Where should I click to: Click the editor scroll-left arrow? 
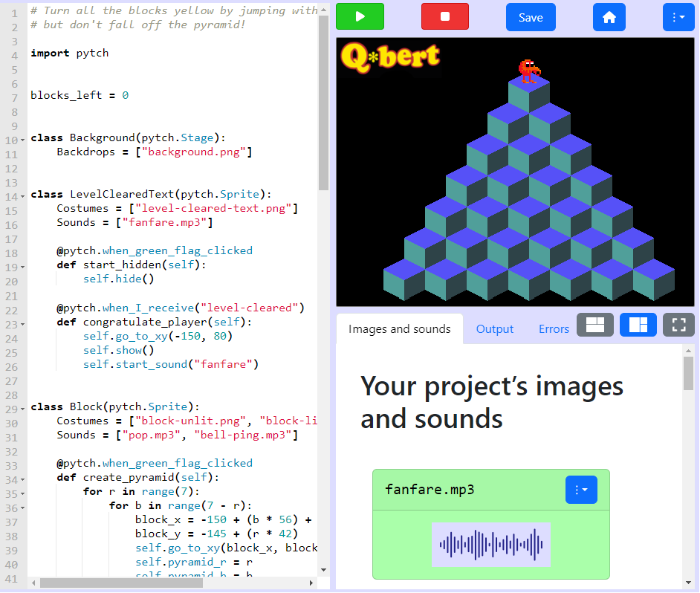[x=33, y=583]
